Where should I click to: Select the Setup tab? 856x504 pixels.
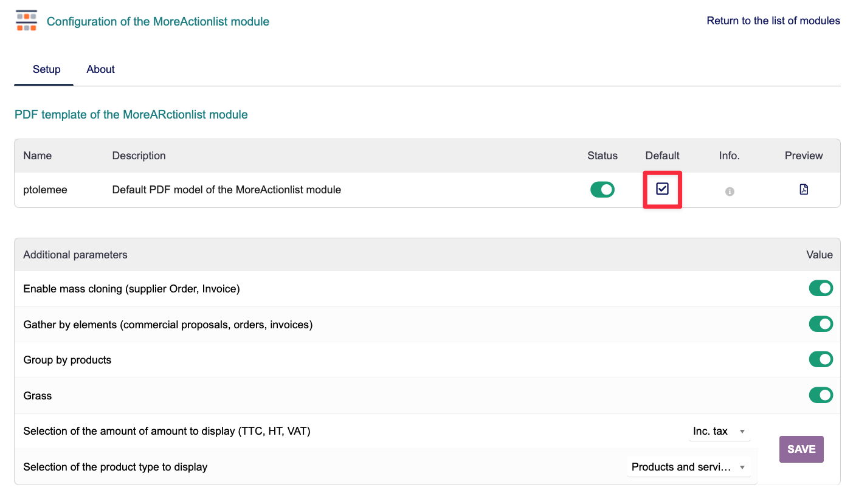[x=46, y=69]
